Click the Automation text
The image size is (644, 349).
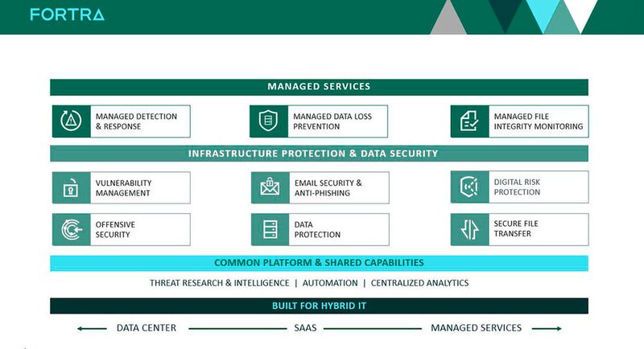coord(330,283)
